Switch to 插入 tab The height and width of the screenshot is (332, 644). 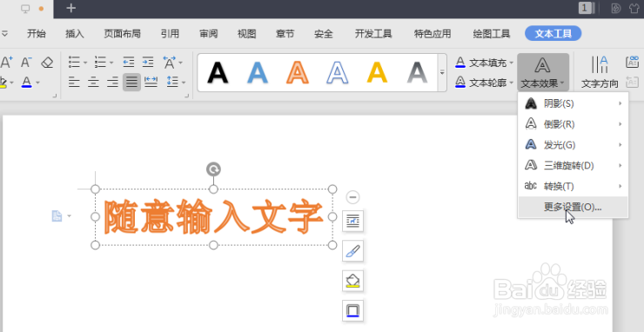[x=75, y=34]
